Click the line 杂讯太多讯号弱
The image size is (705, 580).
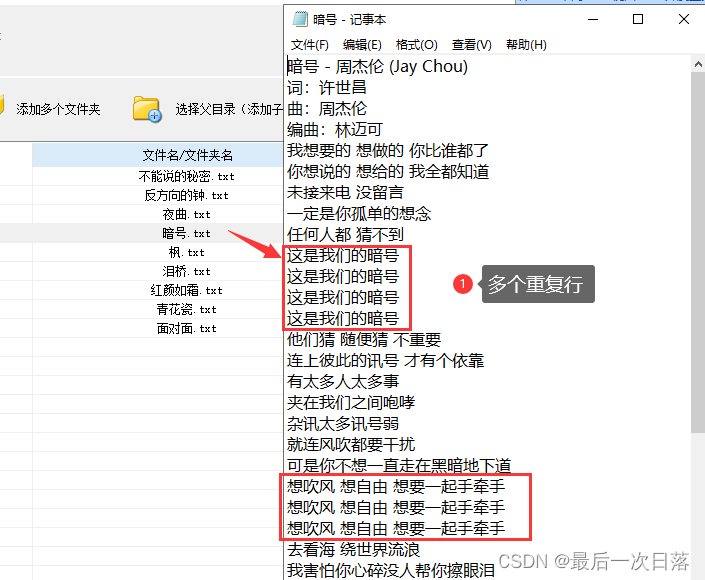tap(343, 424)
